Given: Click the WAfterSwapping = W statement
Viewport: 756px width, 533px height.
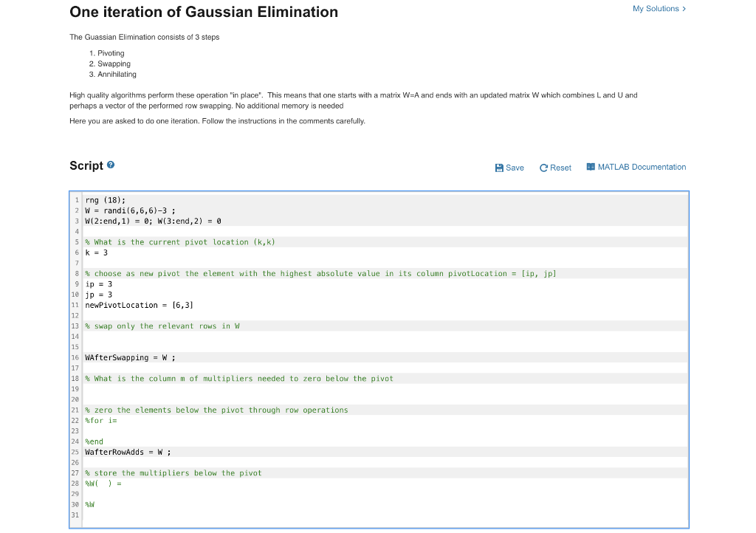Looking at the screenshot, I should (129, 357).
